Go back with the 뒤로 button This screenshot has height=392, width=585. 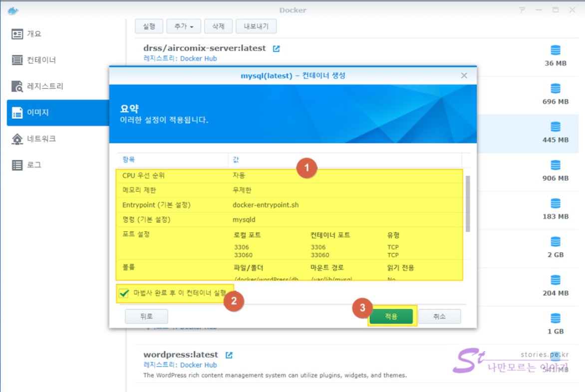[x=146, y=317]
